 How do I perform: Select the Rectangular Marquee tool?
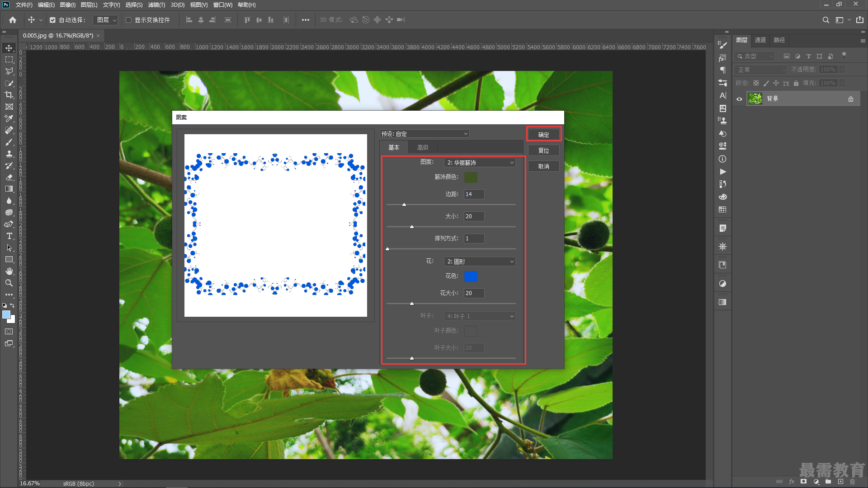(x=9, y=60)
